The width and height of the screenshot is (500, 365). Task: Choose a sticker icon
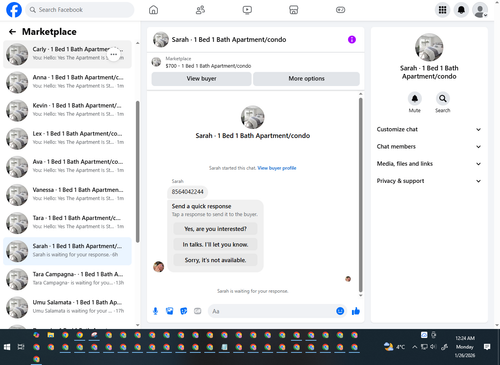tap(184, 311)
